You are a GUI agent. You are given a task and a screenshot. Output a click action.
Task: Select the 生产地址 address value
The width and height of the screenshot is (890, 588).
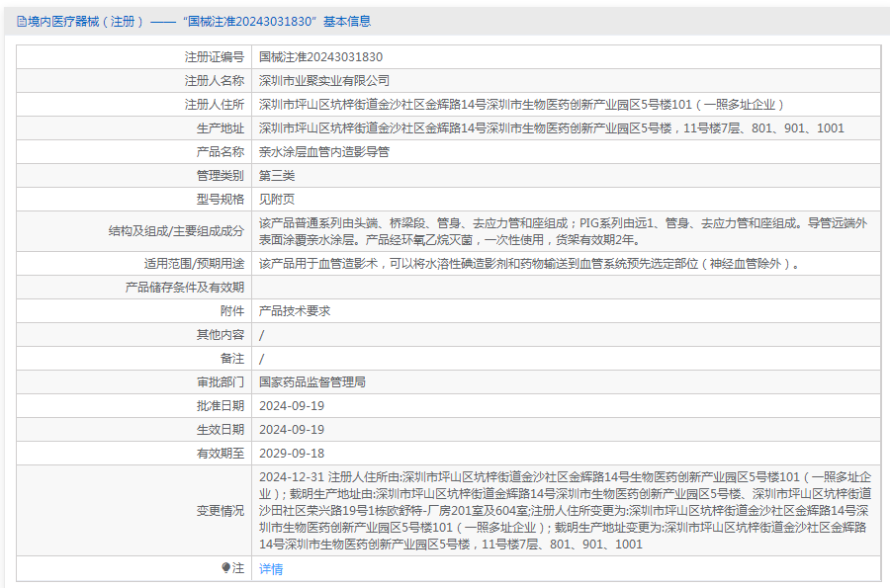[552, 128]
